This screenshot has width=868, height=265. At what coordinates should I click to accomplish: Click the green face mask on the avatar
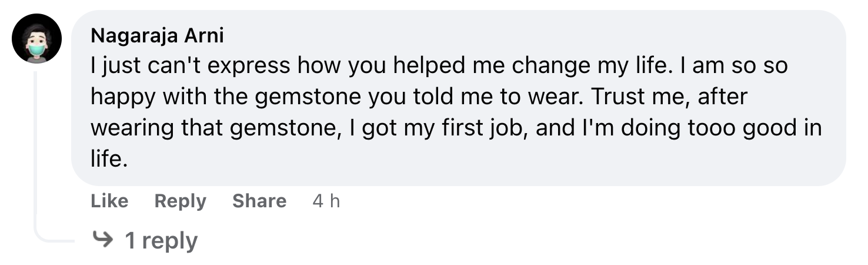[x=37, y=50]
